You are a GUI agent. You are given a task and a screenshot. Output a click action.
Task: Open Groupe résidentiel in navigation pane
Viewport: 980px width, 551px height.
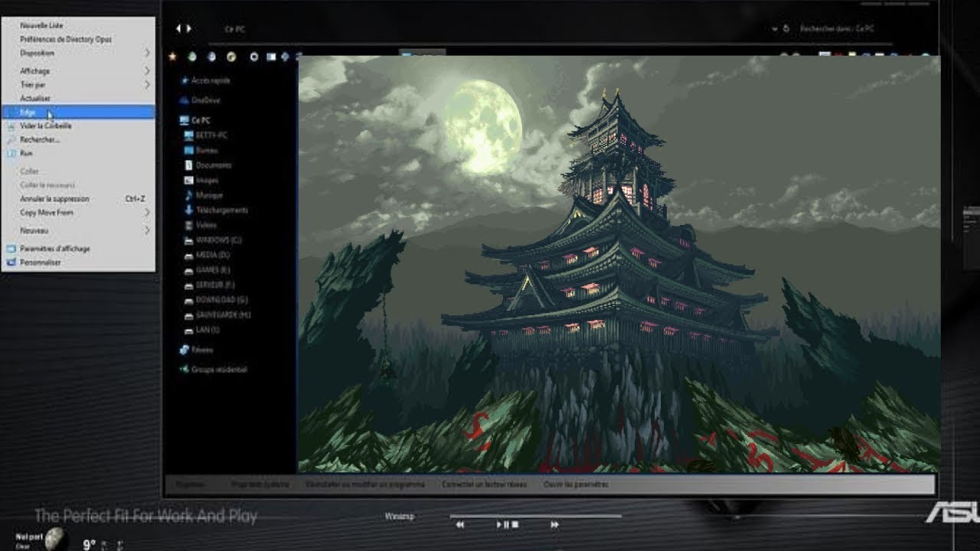pos(219,370)
